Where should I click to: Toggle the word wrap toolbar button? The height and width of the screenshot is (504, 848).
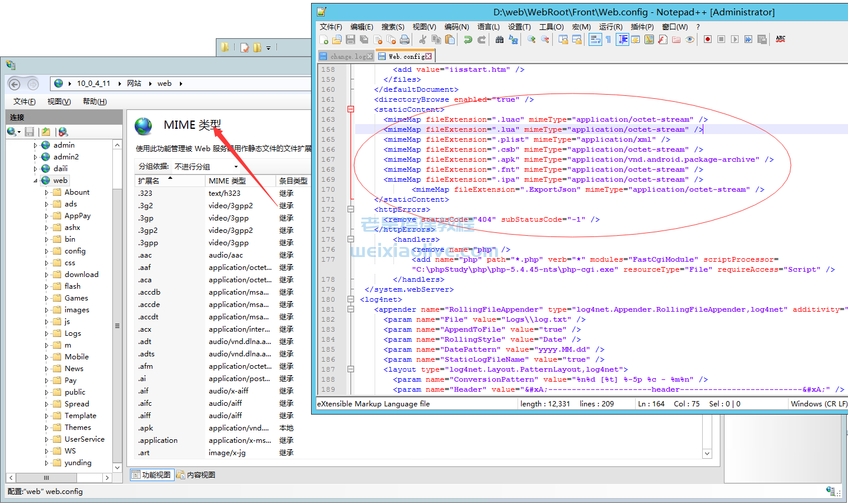point(595,39)
